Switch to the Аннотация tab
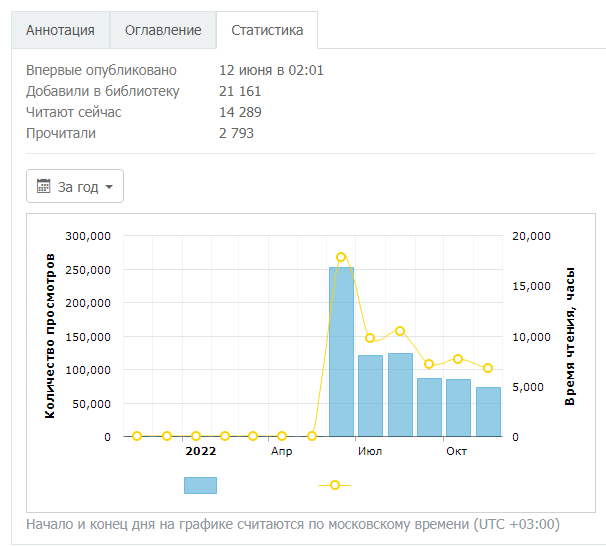 click(x=60, y=30)
